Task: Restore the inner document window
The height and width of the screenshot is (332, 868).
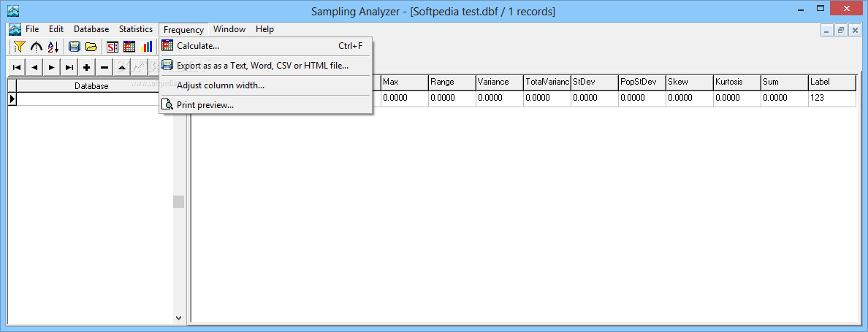Action: coord(841,31)
